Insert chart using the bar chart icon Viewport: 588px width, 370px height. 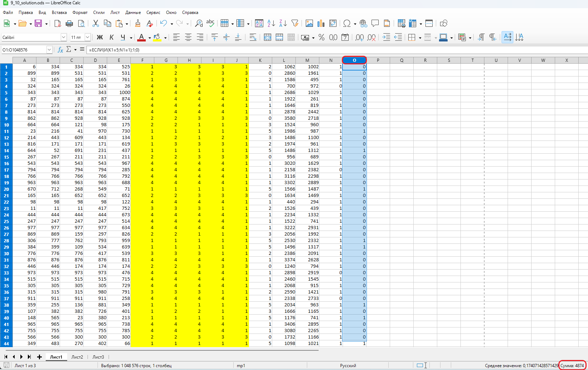[321, 24]
